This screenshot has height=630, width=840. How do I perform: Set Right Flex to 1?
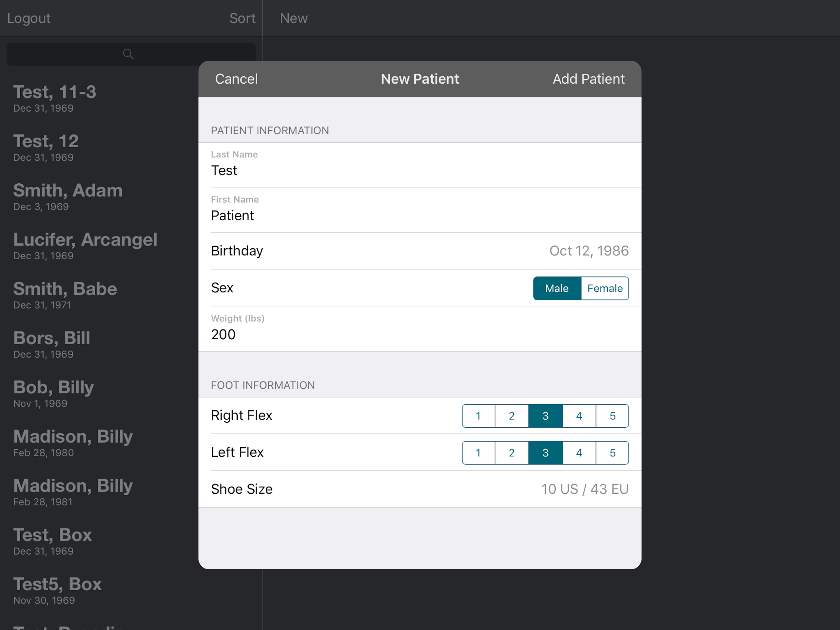pos(478,416)
